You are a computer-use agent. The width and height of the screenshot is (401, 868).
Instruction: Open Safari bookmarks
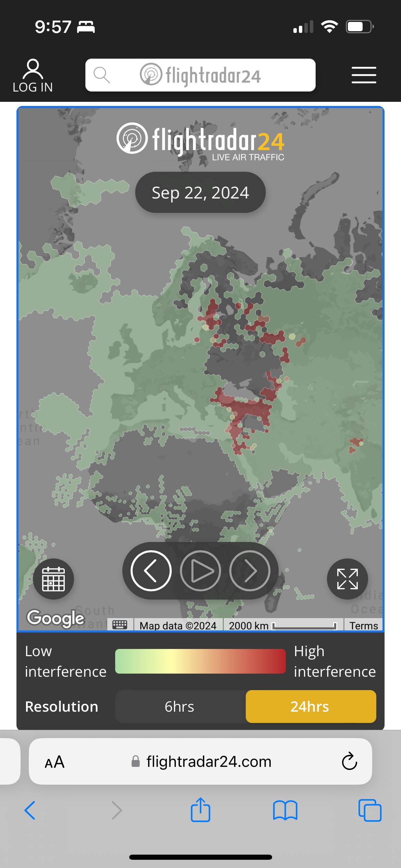[285, 810]
